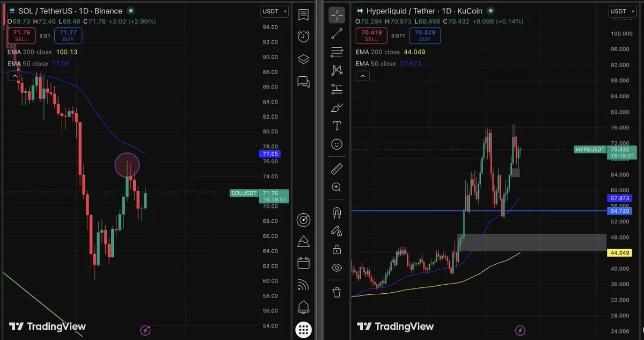644x340 pixels.
Task: Toggle lock all drawings padlock
Action: pyautogui.click(x=336, y=249)
